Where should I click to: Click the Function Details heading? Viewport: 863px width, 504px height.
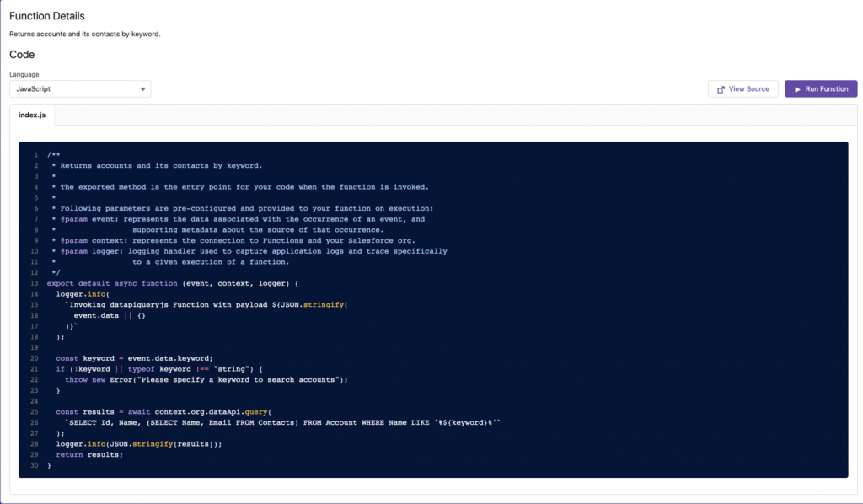coord(47,16)
